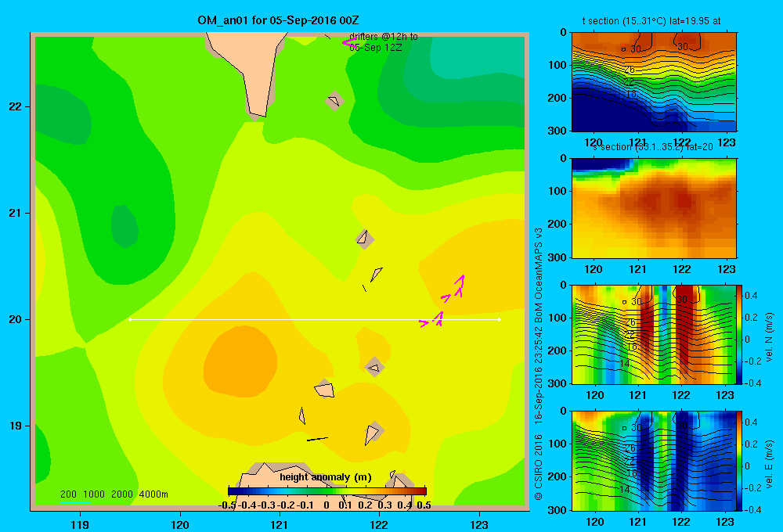
Task: Click the CSIRO 2016 BoM OceanMAPS copyright text
Action: tap(539, 365)
